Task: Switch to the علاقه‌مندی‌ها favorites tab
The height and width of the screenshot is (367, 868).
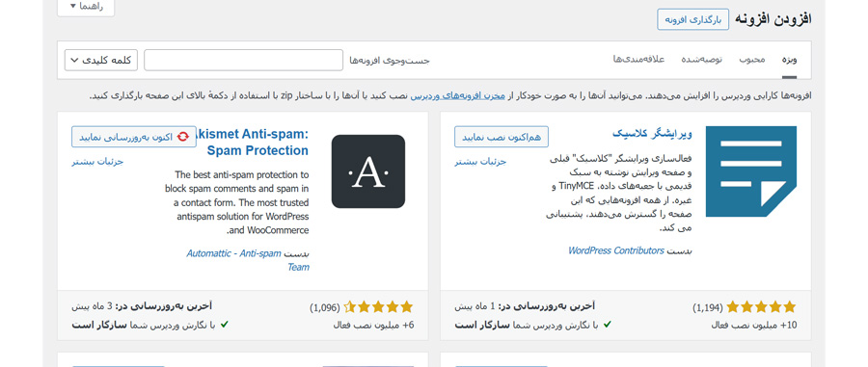Action: (x=638, y=60)
